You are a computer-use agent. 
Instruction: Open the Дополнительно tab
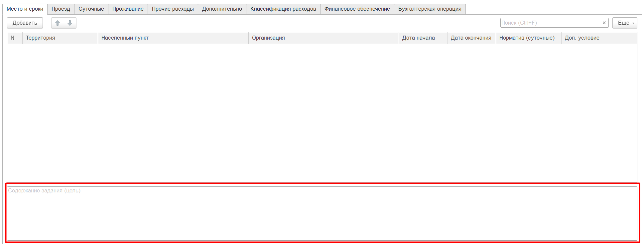[222, 9]
